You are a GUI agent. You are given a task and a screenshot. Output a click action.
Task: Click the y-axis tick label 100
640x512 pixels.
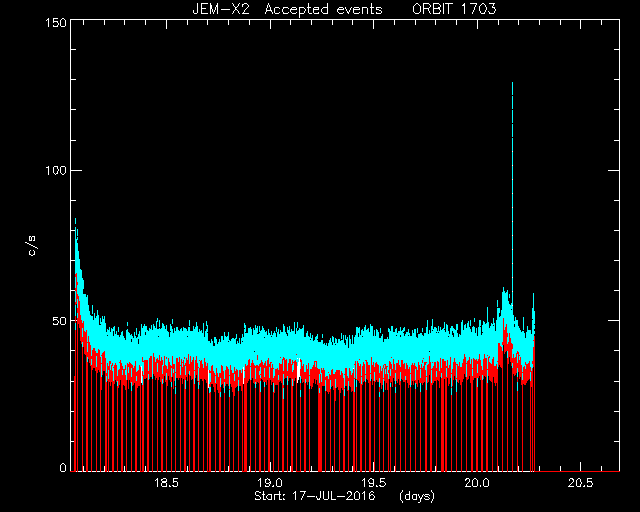[56, 170]
